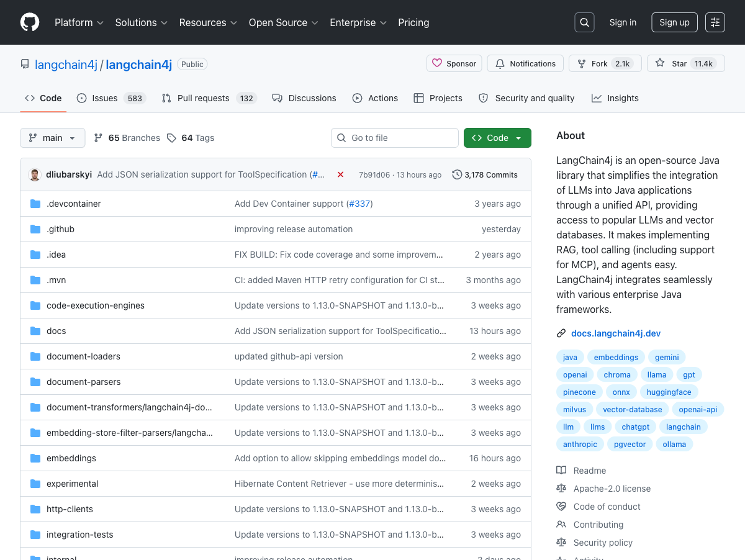Click the GitHub logo in the header
This screenshot has width=745, height=560.
(29, 22)
